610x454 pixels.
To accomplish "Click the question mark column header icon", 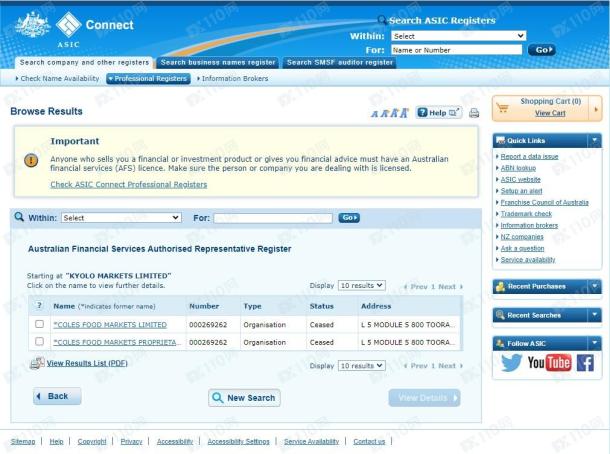I will 39,306.
